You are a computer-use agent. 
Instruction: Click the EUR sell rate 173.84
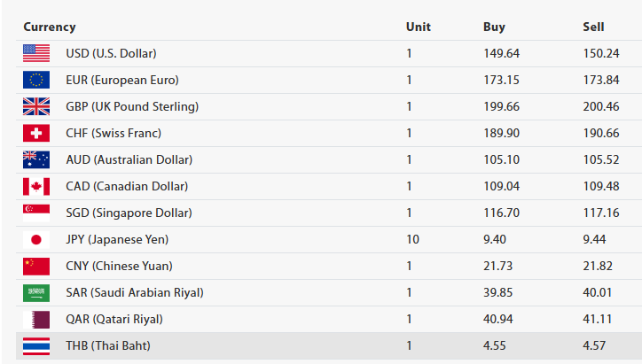600,80
